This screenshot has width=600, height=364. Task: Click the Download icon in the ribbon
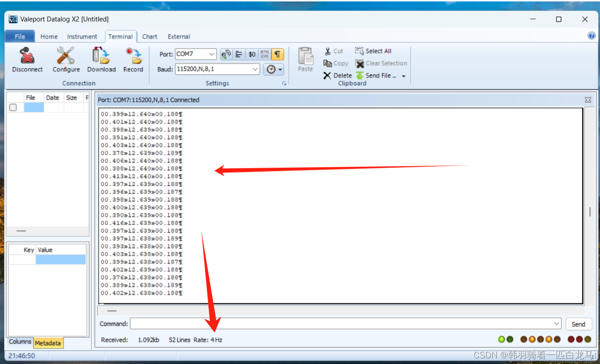coord(101,55)
